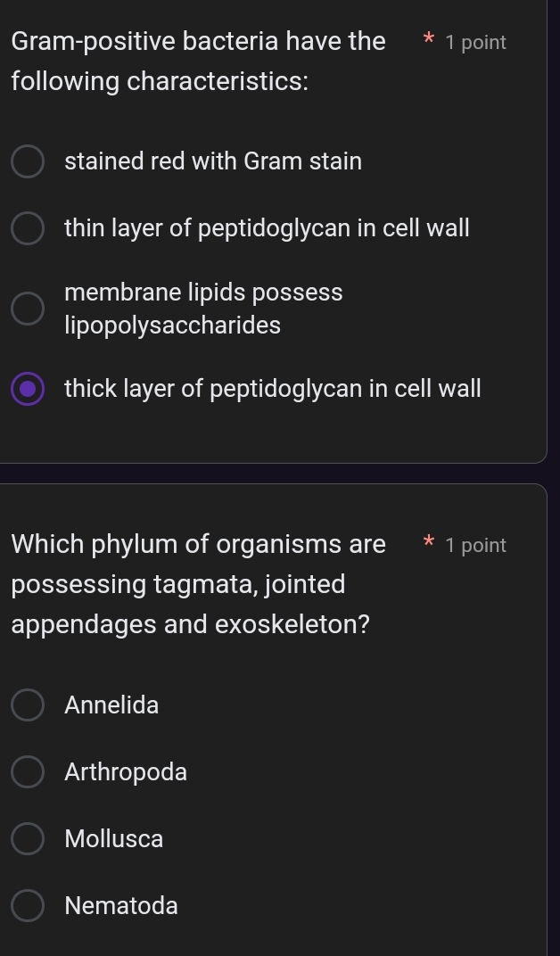Click the 'Nematoda' answer label text
The image size is (560, 956).
120,905
